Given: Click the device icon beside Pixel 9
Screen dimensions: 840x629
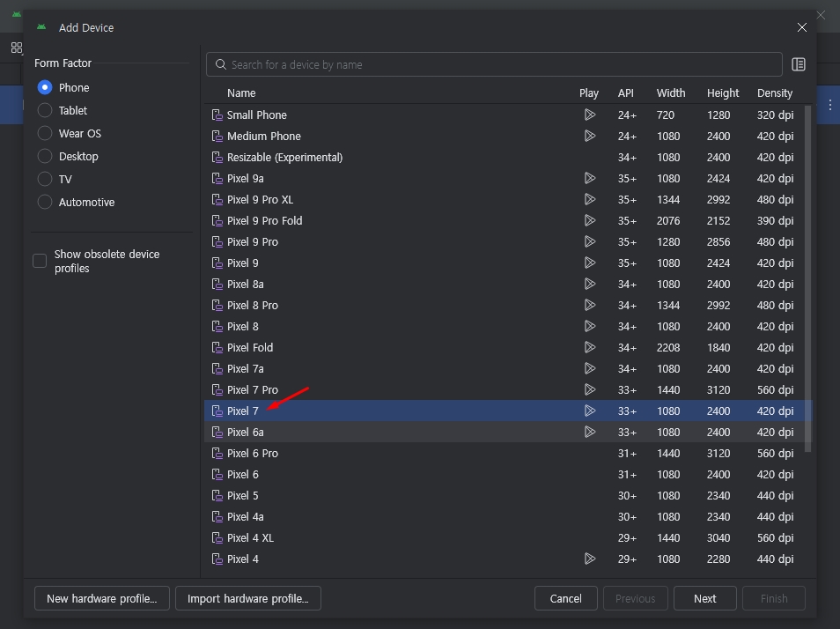Looking at the screenshot, I should tap(217, 263).
